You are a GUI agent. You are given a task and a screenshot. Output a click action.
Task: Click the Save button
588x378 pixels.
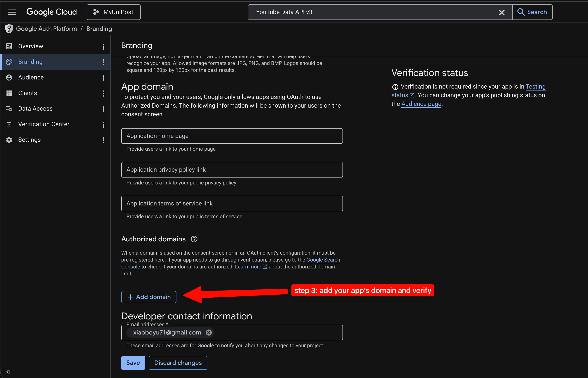pyautogui.click(x=133, y=363)
